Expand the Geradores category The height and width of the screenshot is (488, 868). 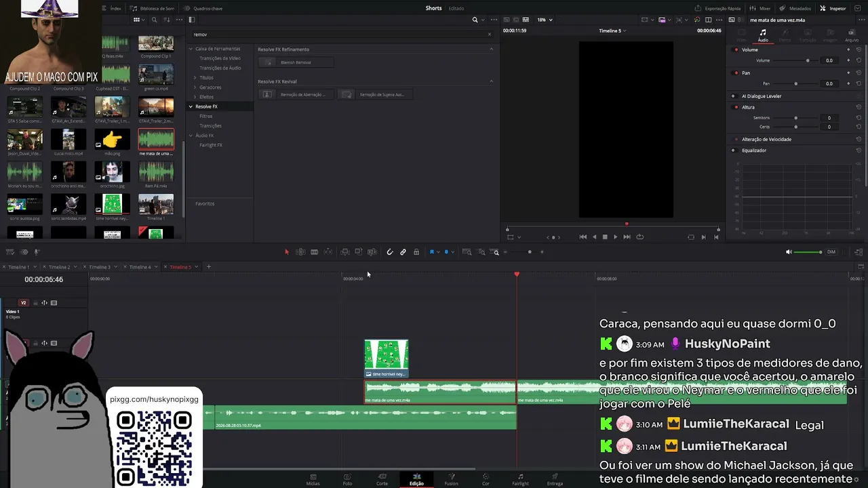point(195,87)
